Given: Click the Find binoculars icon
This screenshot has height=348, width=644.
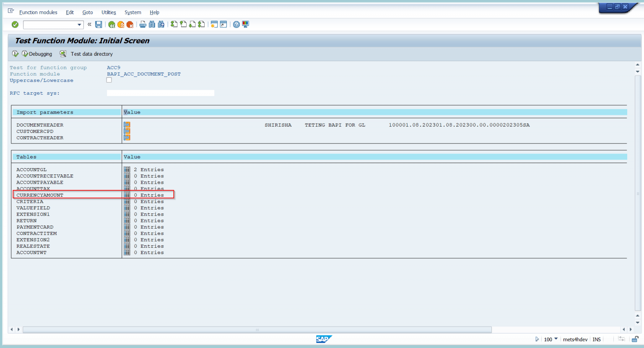Looking at the screenshot, I should tap(152, 25).
